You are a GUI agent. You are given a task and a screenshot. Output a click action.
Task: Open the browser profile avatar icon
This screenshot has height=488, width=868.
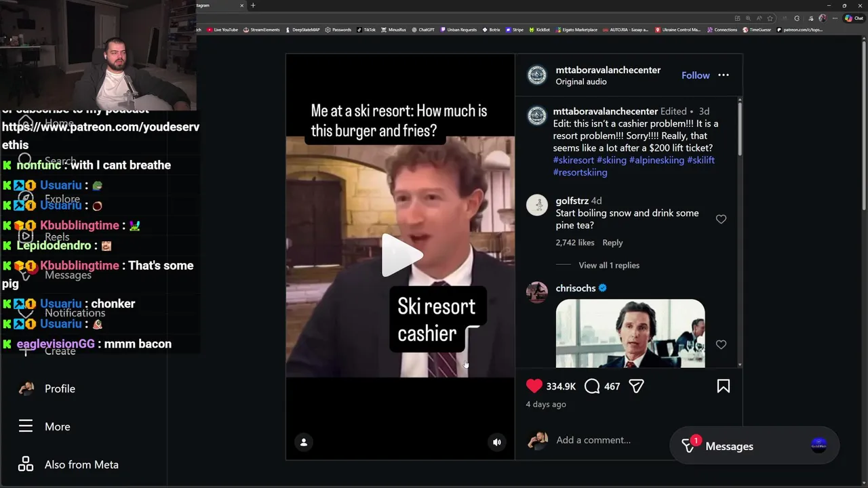823,18
